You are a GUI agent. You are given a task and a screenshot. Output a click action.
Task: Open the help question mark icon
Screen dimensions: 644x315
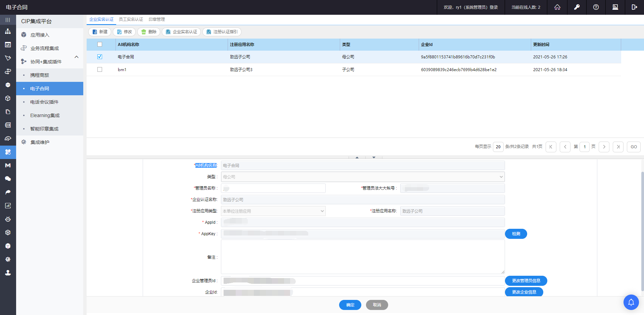596,7
